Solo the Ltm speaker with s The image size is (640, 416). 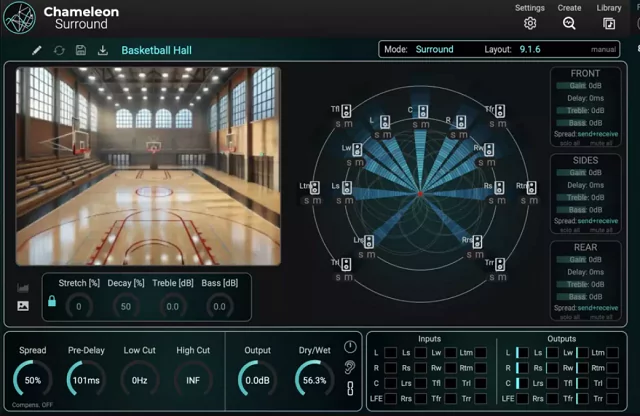(x=307, y=201)
